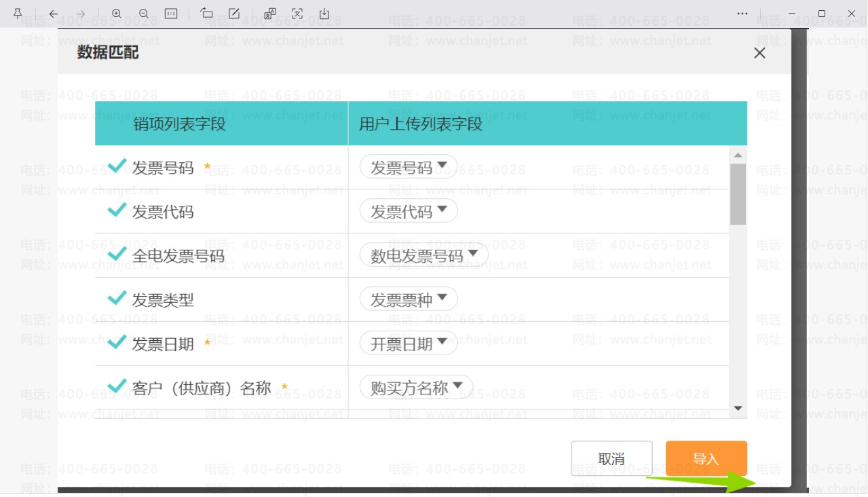Pin the image viewer window

coord(18,14)
